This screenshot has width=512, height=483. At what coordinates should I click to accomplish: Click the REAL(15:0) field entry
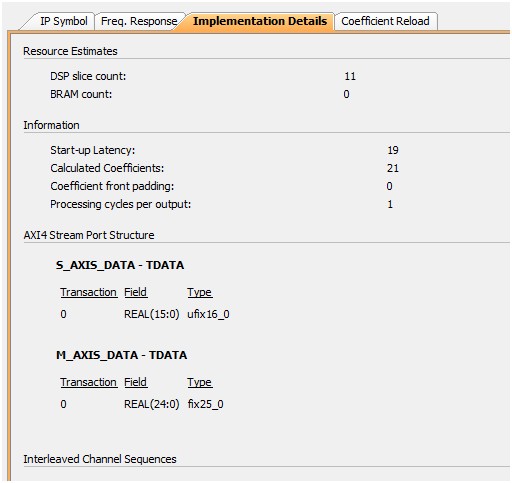(152, 314)
